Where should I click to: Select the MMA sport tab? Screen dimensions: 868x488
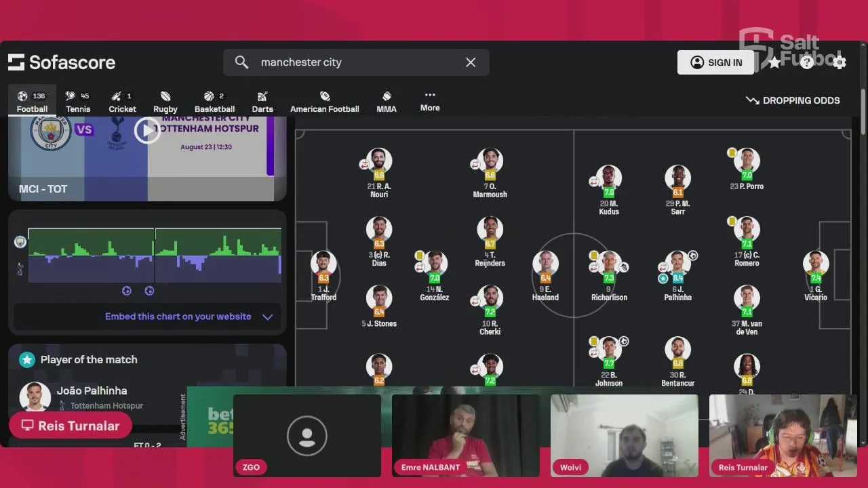coord(387,102)
